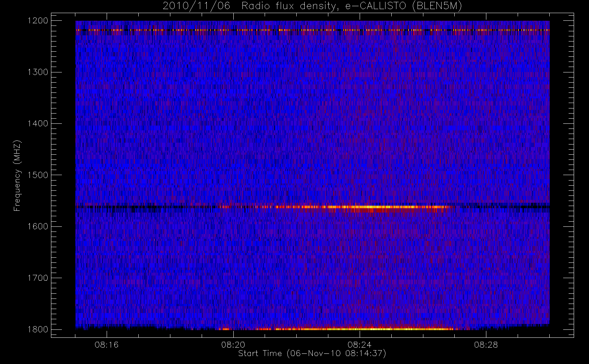Click the 1300 frequency tick label

38,72
